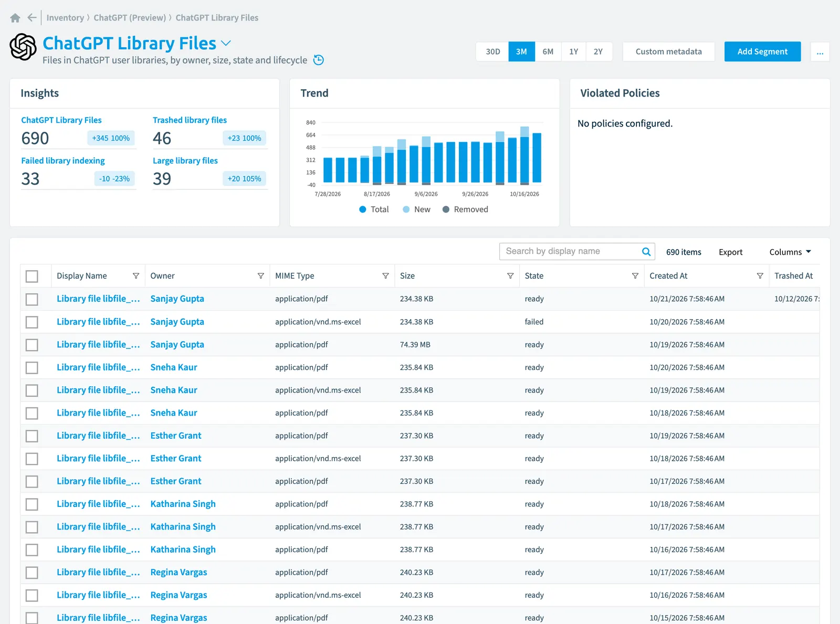Screen dimensions: 840x624
Task: Open the Owner column filter icon
Action: [261, 276]
